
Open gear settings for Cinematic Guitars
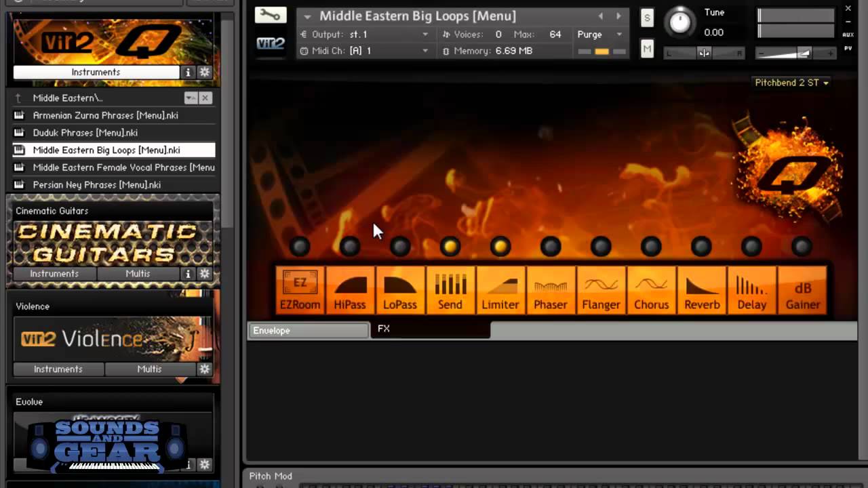[204, 274]
